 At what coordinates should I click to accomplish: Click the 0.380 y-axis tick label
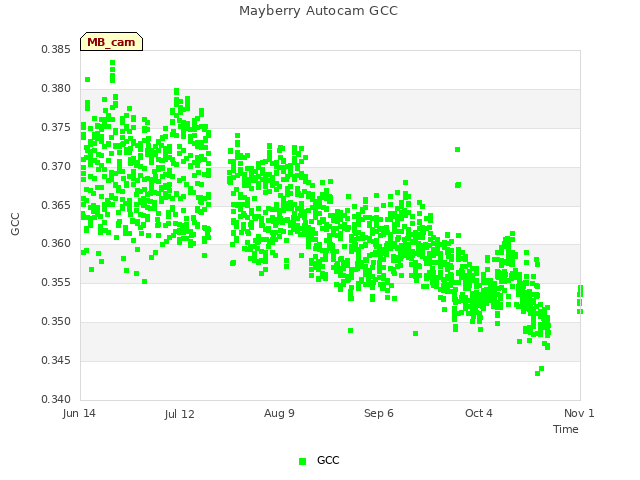click(x=56, y=89)
